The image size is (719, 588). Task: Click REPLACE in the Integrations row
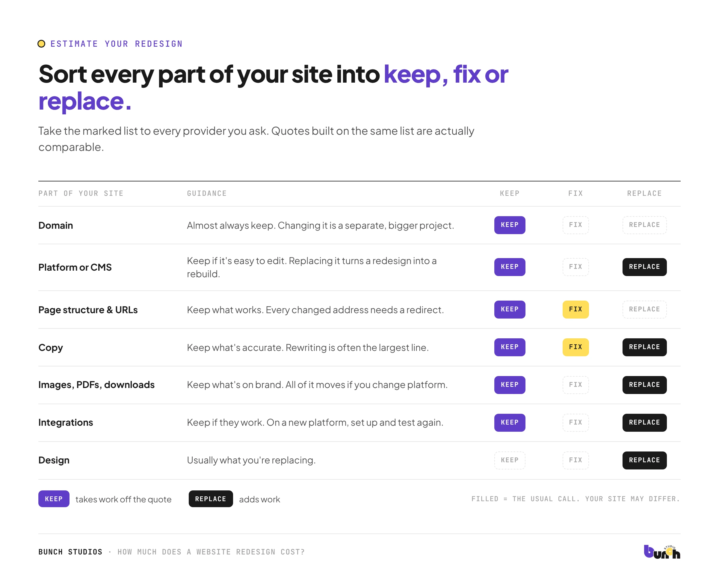tap(644, 422)
